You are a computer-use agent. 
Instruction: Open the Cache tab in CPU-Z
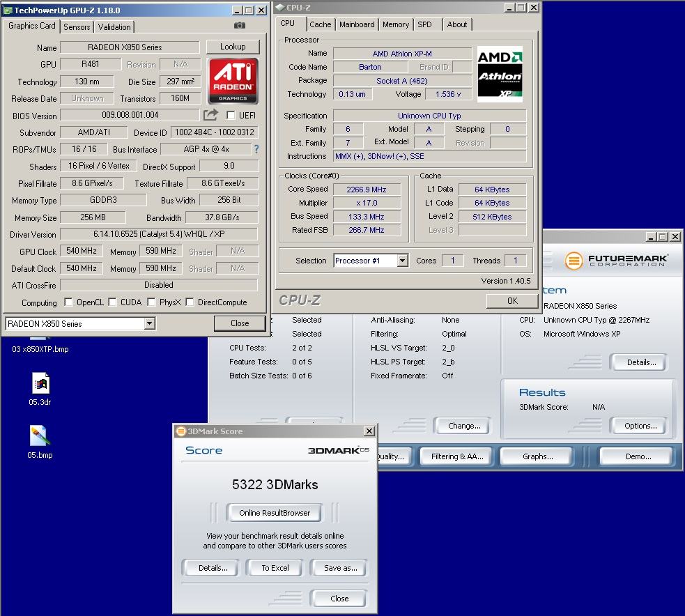pos(321,24)
